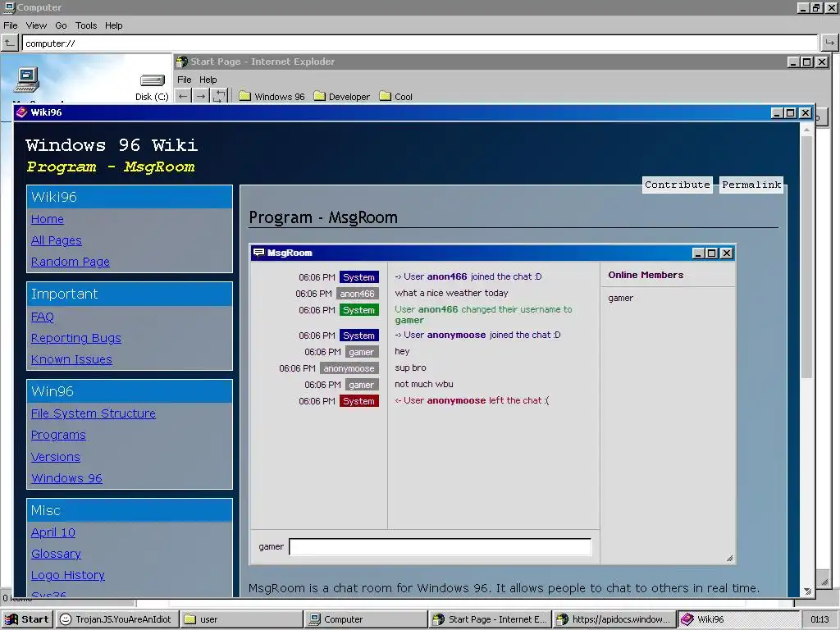Switch to Computer taskbar item
Screen dimensions: 840x630
(365, 619)
